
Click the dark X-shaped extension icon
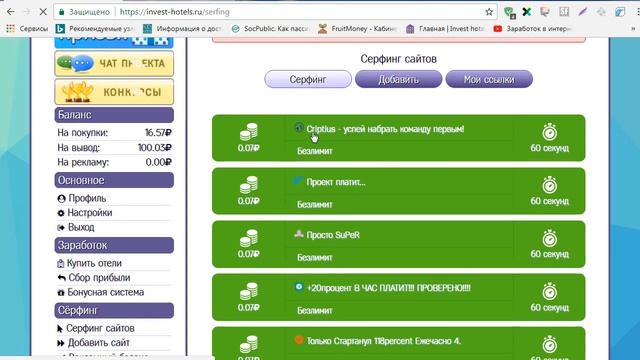point(527,12)
